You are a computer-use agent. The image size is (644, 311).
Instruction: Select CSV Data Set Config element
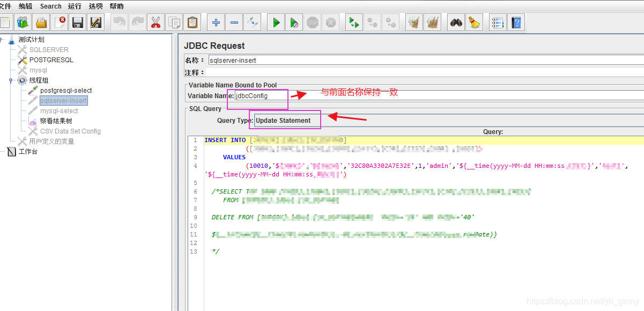pyautogui.click(x=70, y=131)
